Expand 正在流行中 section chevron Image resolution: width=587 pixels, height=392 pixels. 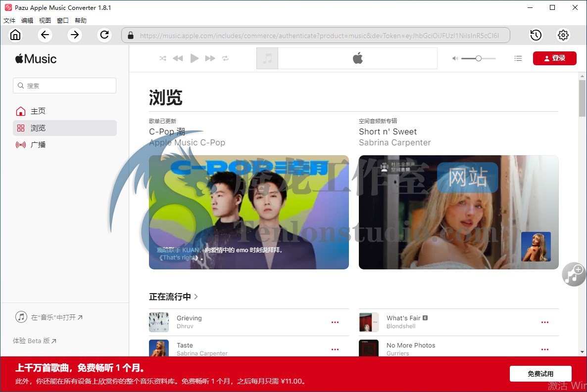pyautogui.click(x=196, y=297)
